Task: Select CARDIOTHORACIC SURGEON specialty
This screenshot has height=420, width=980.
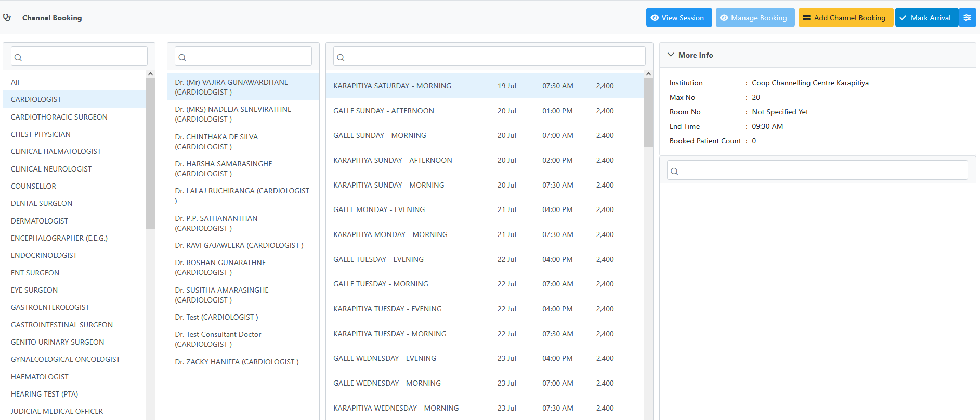Action: coord(59,117)
